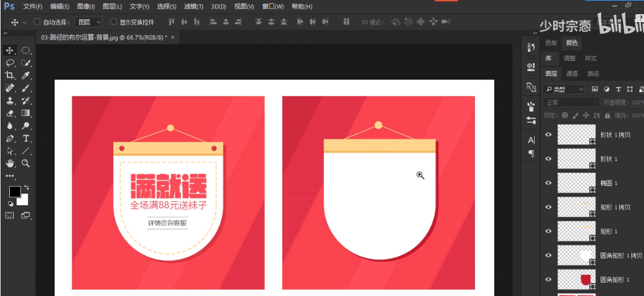Filter layers by adjustment layers icon
The height and width of the screenshot is (296, 644).
tap(607, 89)
